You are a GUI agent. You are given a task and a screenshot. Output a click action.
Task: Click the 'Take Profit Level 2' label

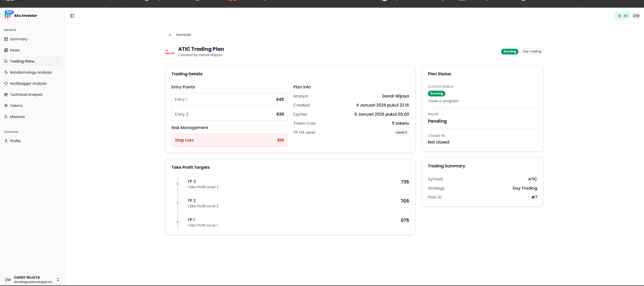(203, 206)
